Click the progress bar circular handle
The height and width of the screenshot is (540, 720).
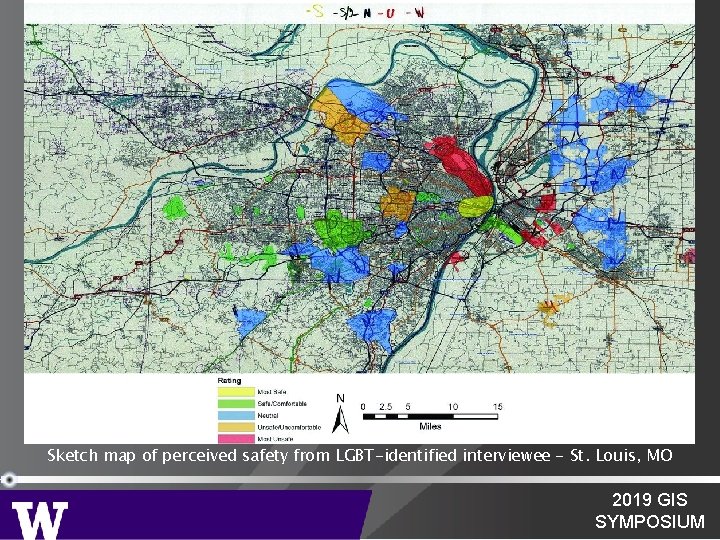point(9,480)
